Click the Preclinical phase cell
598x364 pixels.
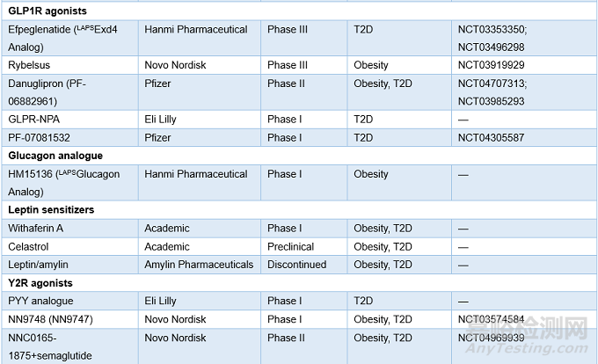tap(295, 246)
